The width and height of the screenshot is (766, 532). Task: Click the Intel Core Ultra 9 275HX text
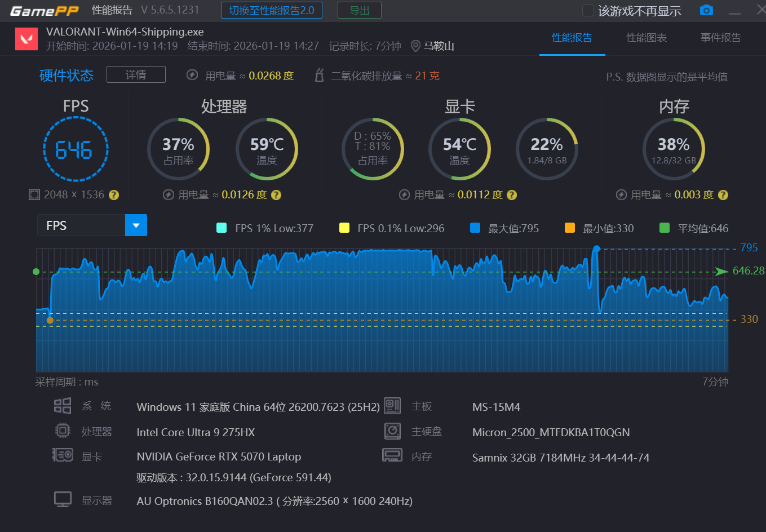pos(196,432)
